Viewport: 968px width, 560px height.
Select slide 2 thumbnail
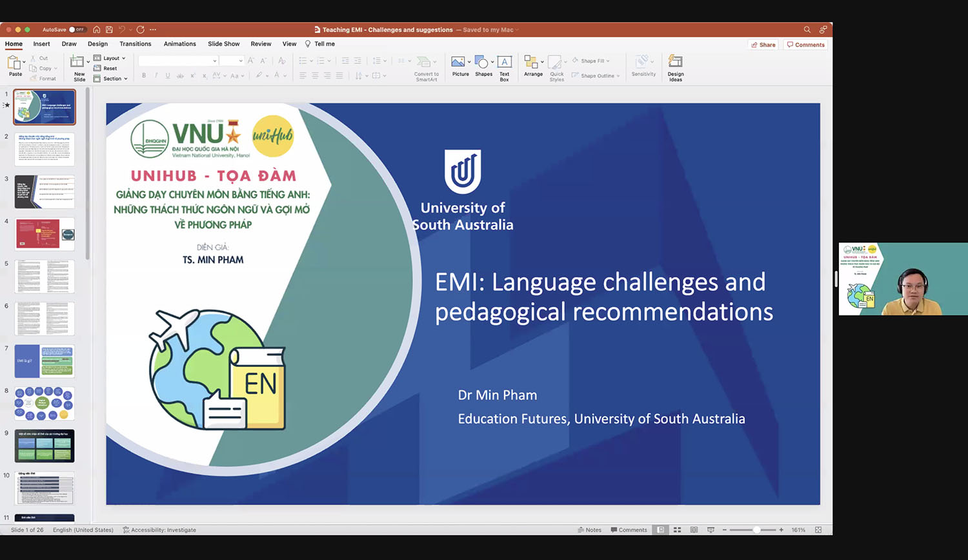pyautogui.click(x=45, y=149)
